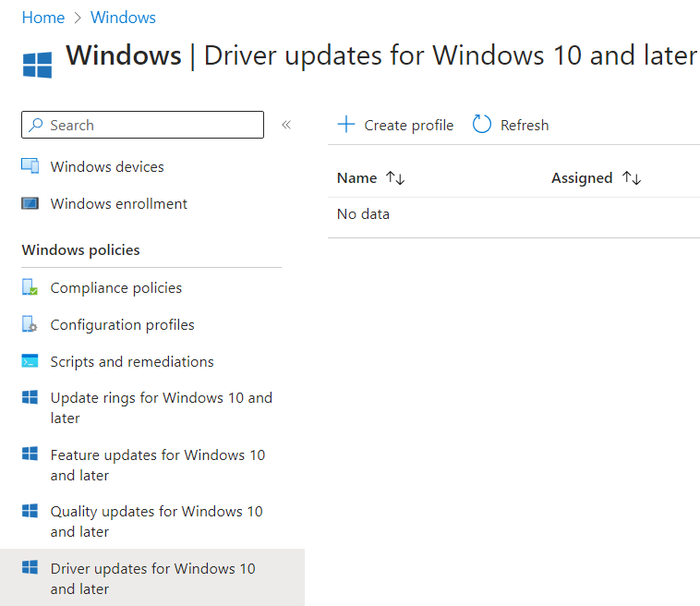Sort by Assigned column header

pos(582,177)
